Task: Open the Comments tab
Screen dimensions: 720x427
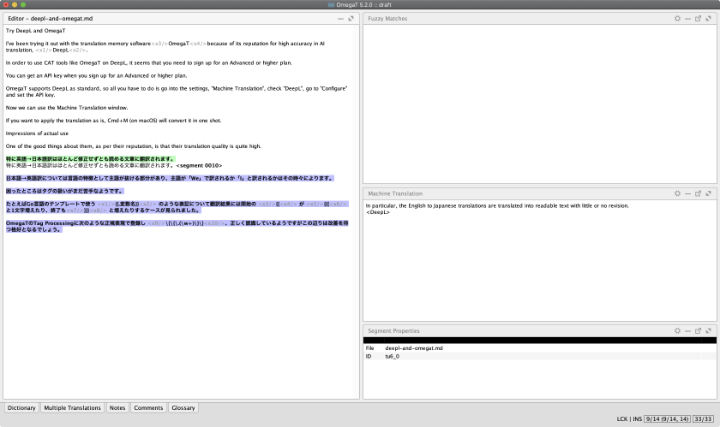Action: 148,408
